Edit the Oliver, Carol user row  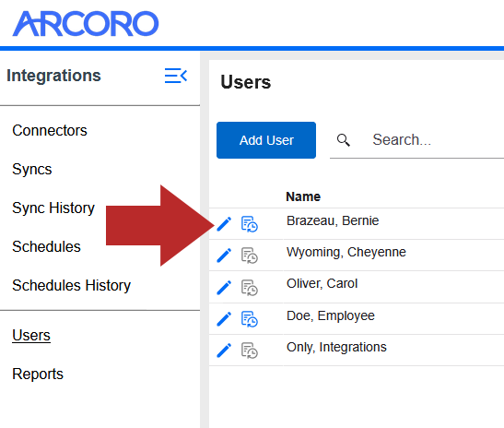[x=224, y=288]
